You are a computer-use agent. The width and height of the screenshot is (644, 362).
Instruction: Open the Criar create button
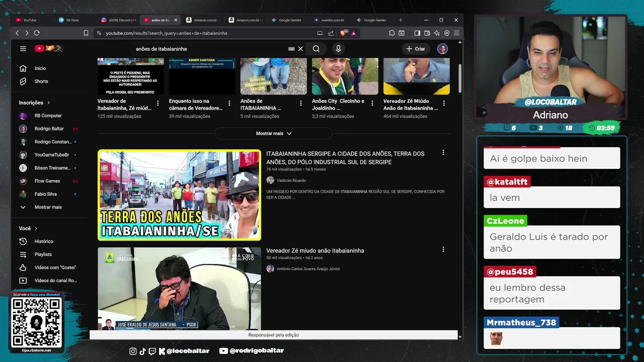(x=416, y=49)
